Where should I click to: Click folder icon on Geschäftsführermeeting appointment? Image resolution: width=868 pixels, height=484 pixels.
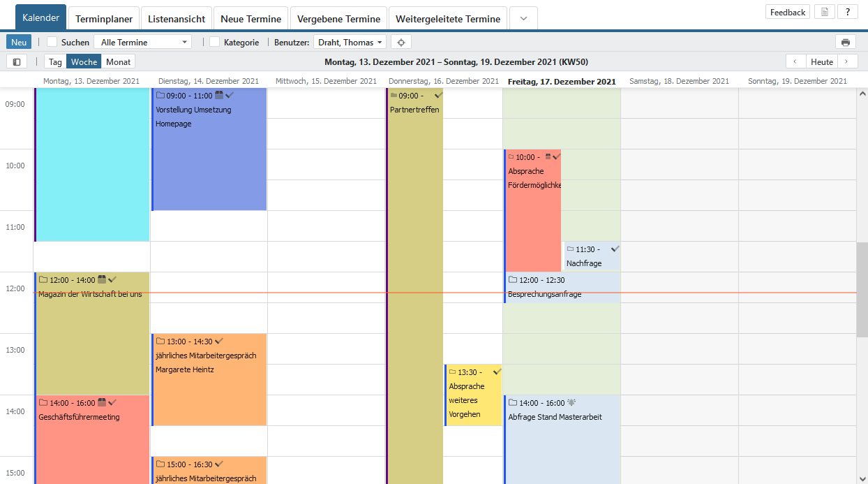43,403
